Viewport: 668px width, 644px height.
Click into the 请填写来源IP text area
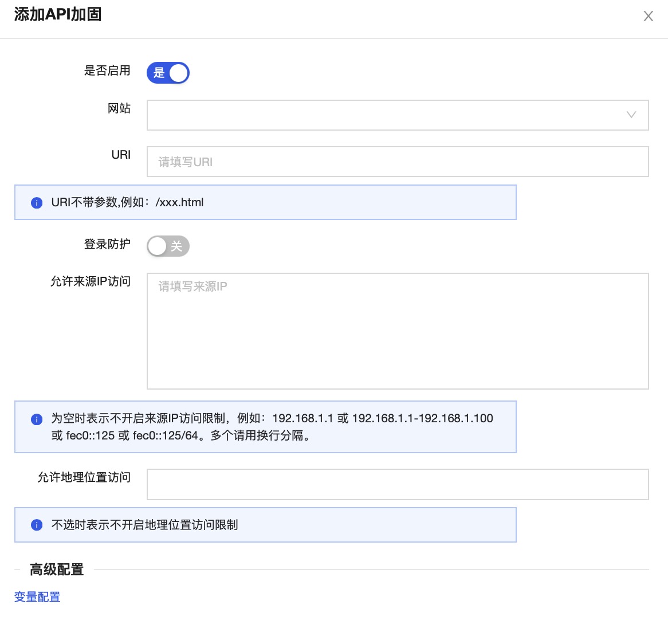click(x=397, y=331)
